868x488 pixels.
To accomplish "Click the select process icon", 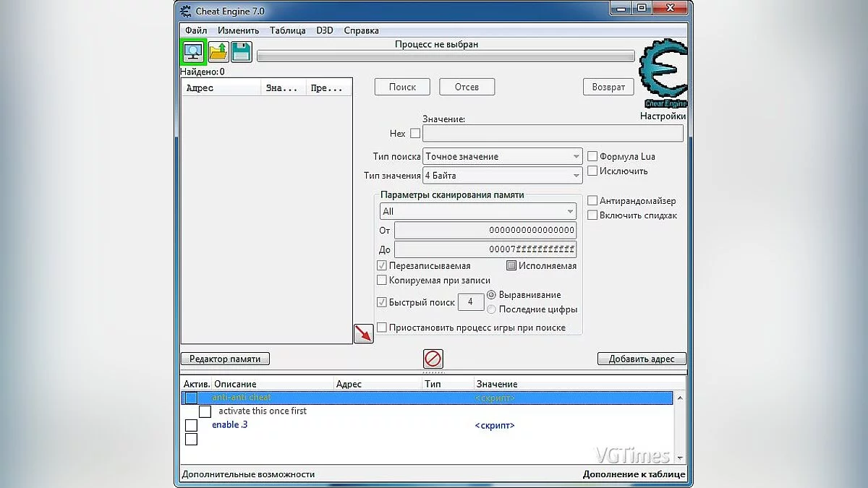I will click(192, 51).
